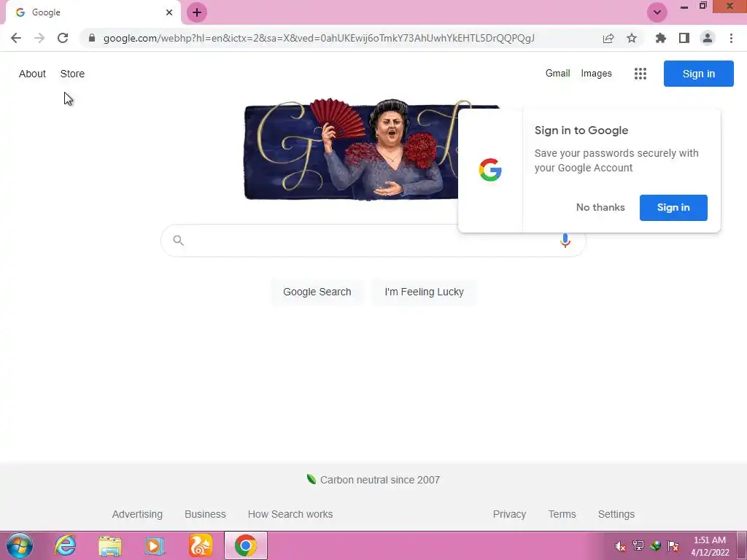Start voice search with the microphone

click(565, 241)
